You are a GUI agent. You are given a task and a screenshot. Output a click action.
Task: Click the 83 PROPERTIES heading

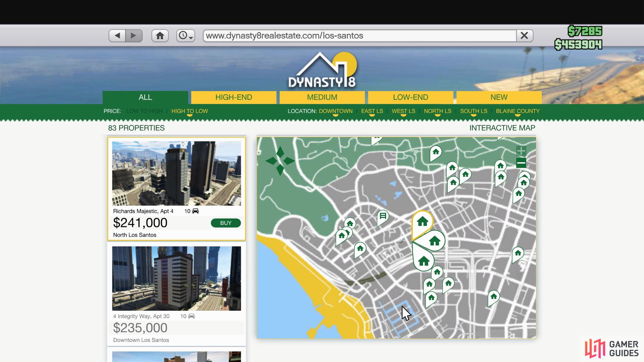(136, 128)
